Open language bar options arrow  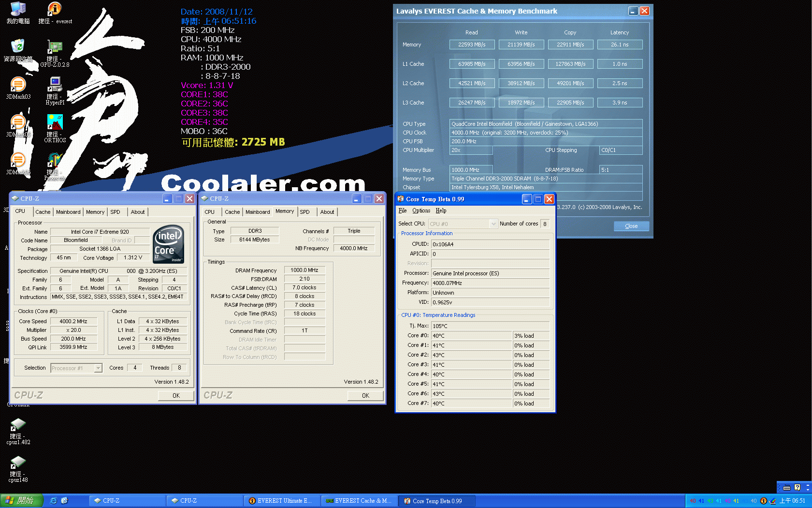[807, 490]
